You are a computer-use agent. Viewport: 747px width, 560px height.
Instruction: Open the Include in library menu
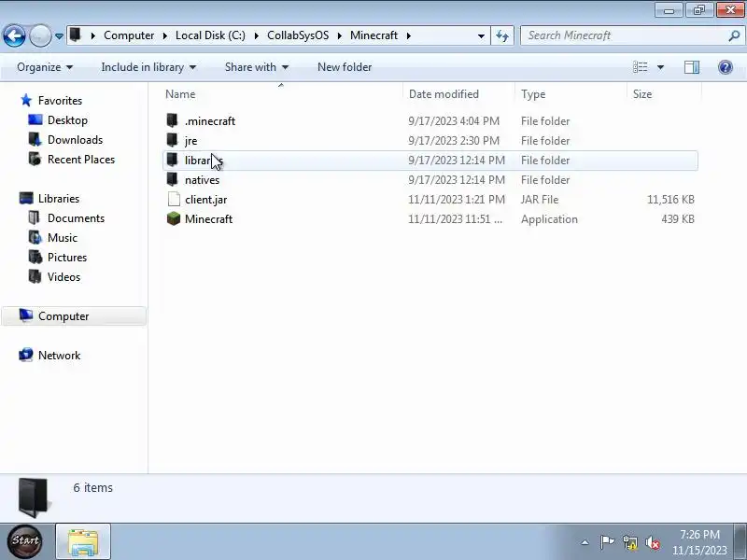tap(148, 67)
